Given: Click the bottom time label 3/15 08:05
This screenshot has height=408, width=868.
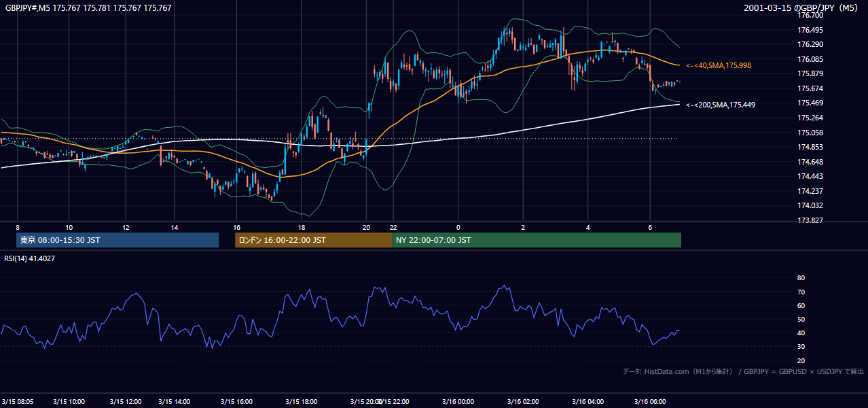Looking at the screenshot, I should point(18,401).
